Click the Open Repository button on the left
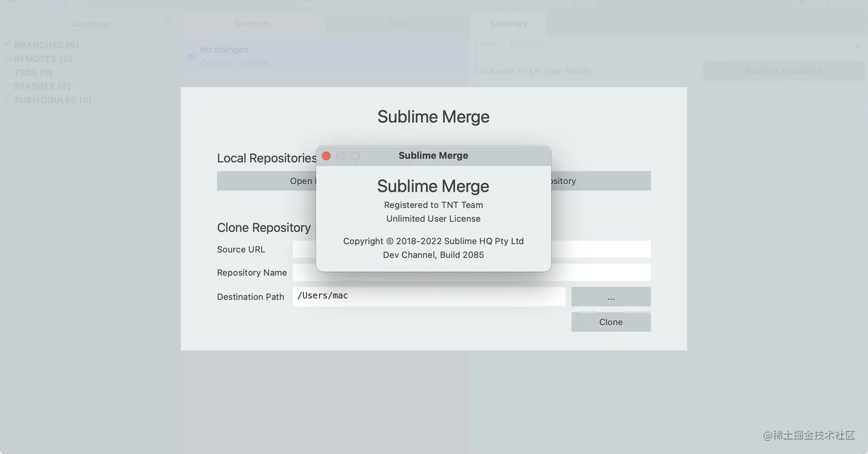The height and width of the screenshot is (454, 868). pos(267,181)
